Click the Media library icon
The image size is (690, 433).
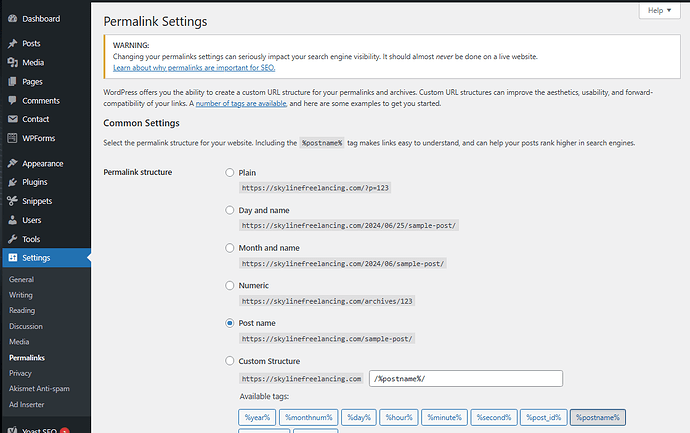click(x=11, y=62)
